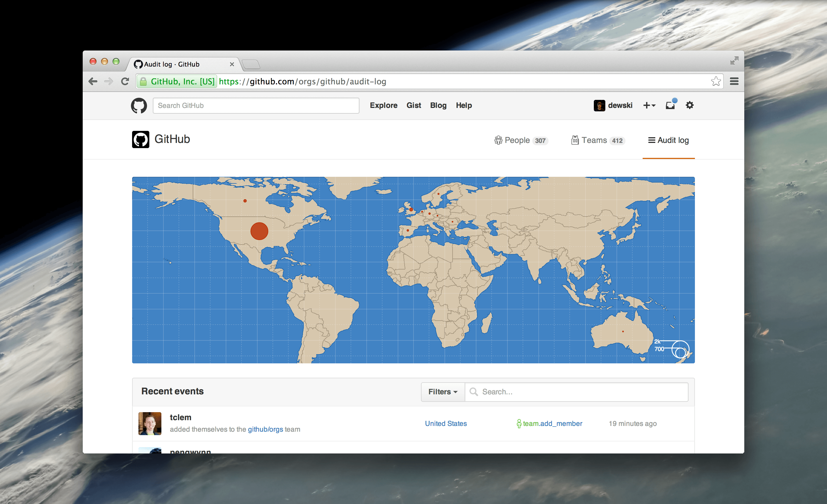This screenshot has width=827, height=504.
Task: Open the Explore menu link
Action: coord(383,105)
